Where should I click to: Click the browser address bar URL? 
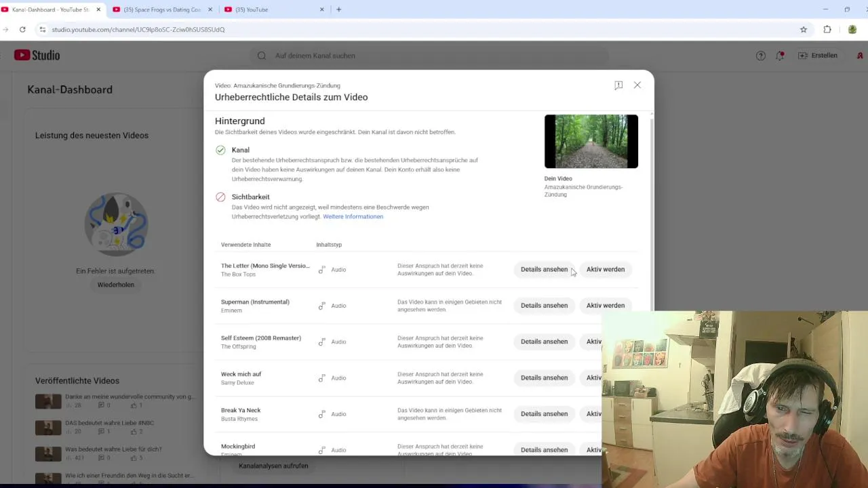(138, 30)
